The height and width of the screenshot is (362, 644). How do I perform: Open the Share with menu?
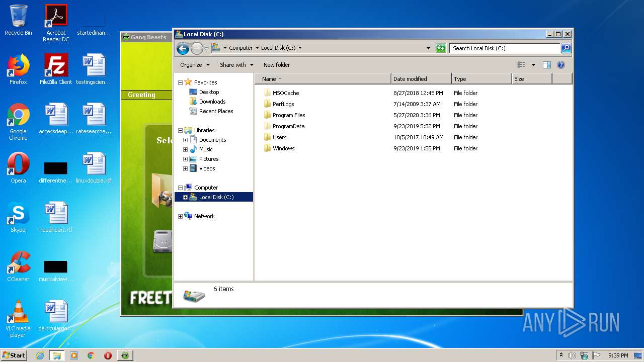click(x=236, y=65)
